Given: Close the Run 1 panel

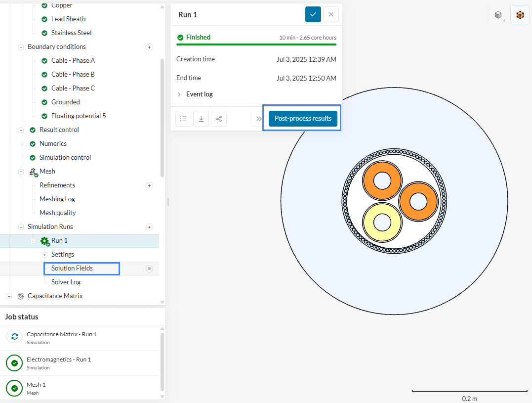Looking at the screenshot, I should (331, 15).
